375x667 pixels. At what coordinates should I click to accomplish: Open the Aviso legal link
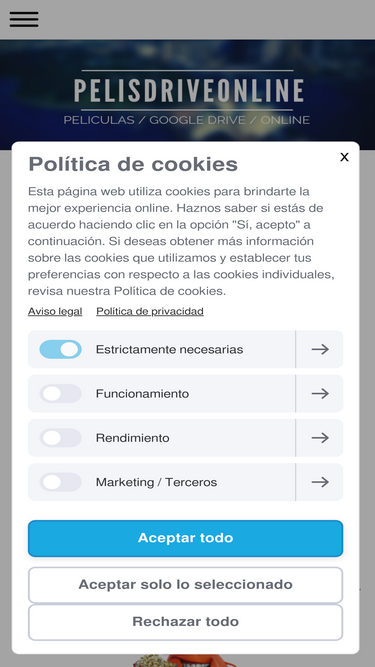[55, 311]
